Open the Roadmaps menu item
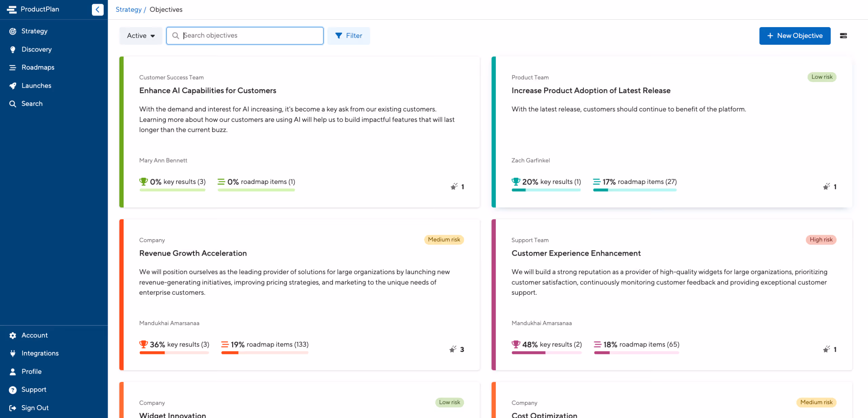 point(38,67)
